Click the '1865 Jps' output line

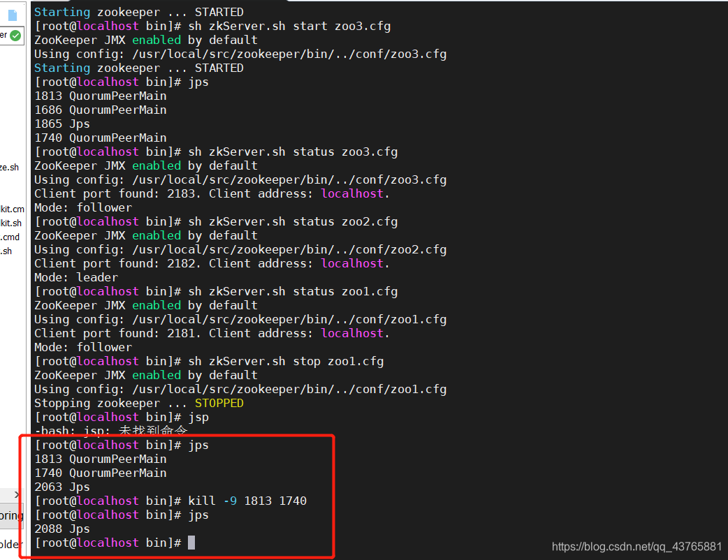(62, 124)
